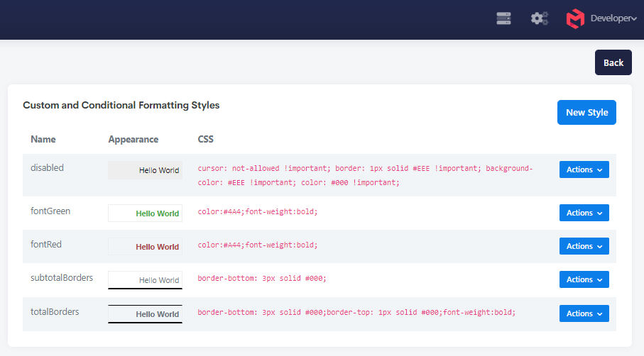
Task: Click the red Hello World preview
Action: (x=145, y=247)
